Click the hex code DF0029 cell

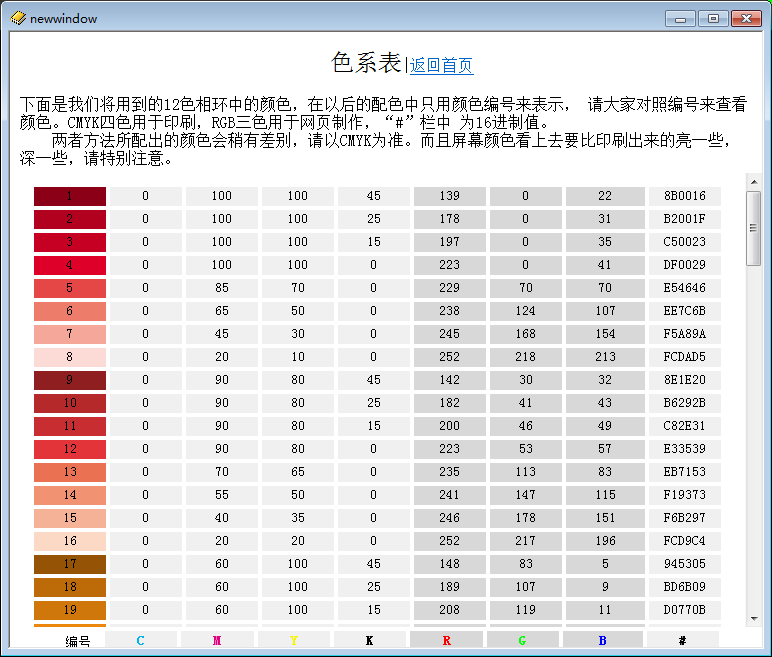tap(684, 265)
